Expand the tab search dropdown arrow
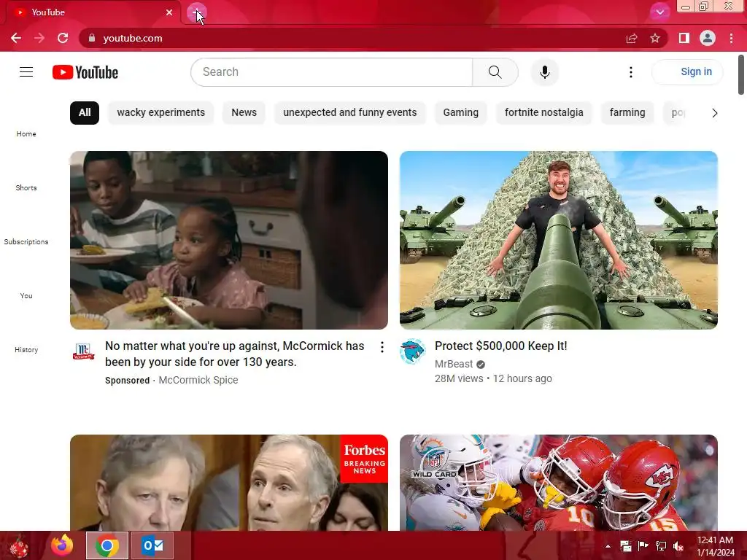This screenshot has height=560, width=747. [659, 12]
